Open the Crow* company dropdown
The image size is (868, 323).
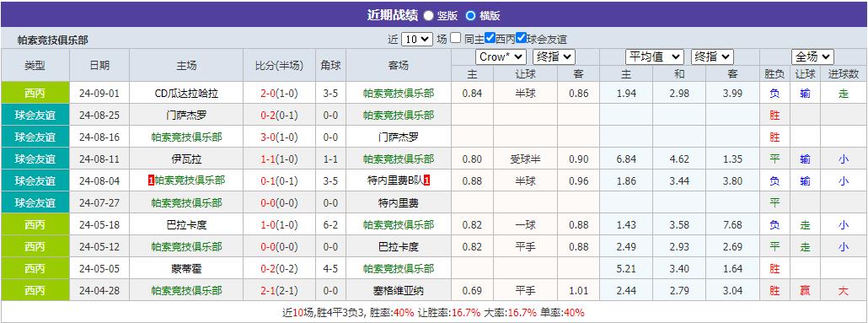(501, 57)
